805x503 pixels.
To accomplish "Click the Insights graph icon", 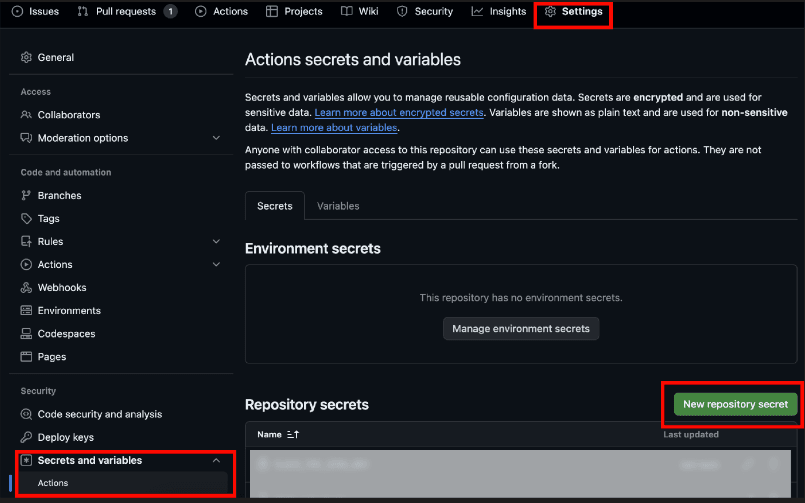I will 477,11.
